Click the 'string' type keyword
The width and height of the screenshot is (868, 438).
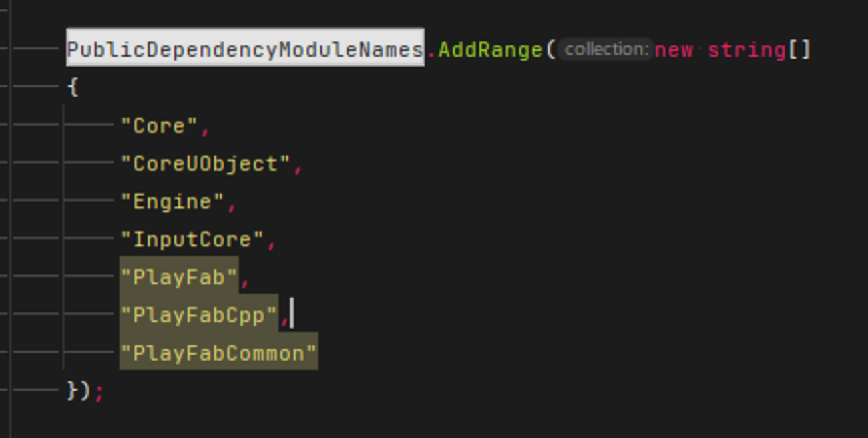pos(746,50)
